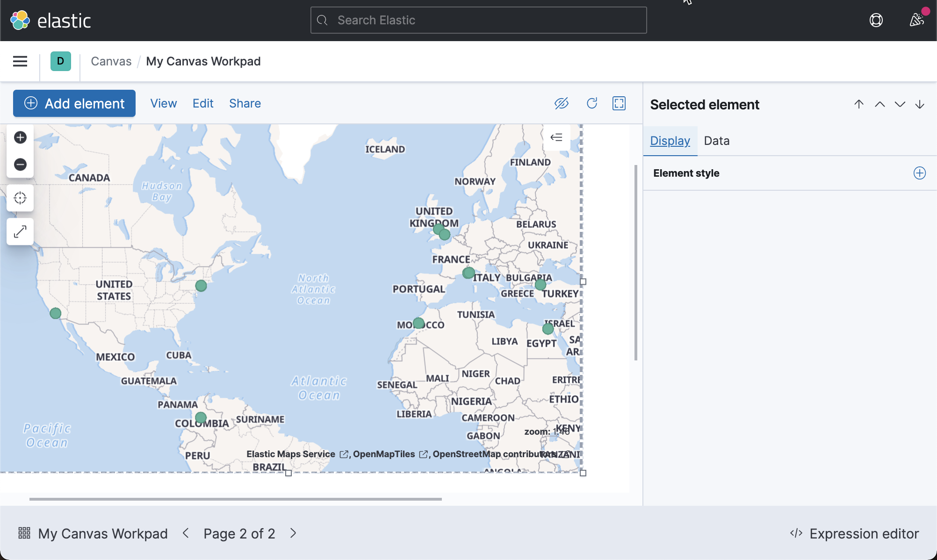Viewport: 937px width, 560px height.
Task: Open the Edit menu
Action: [x=202, y=103]
